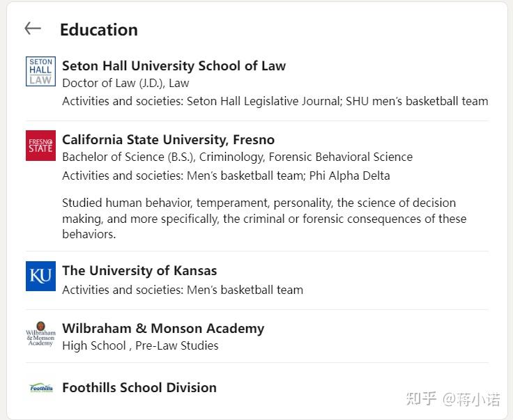Click the Wilbraham & Monson Academy logo
Screen dimensions: 513x420
(x=40, y=334)
